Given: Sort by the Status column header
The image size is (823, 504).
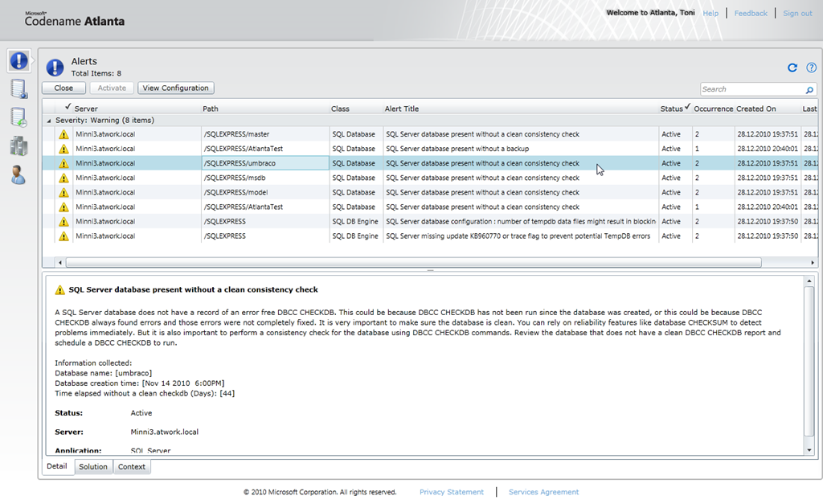Looking at the screenshot, I should [x=671, y=109].
